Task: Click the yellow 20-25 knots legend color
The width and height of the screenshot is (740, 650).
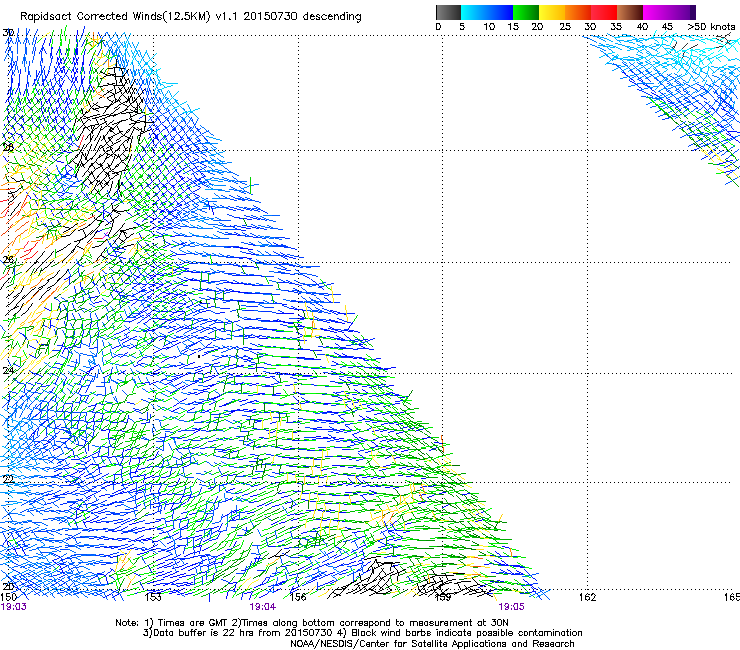Action: (x=552, y=12)
